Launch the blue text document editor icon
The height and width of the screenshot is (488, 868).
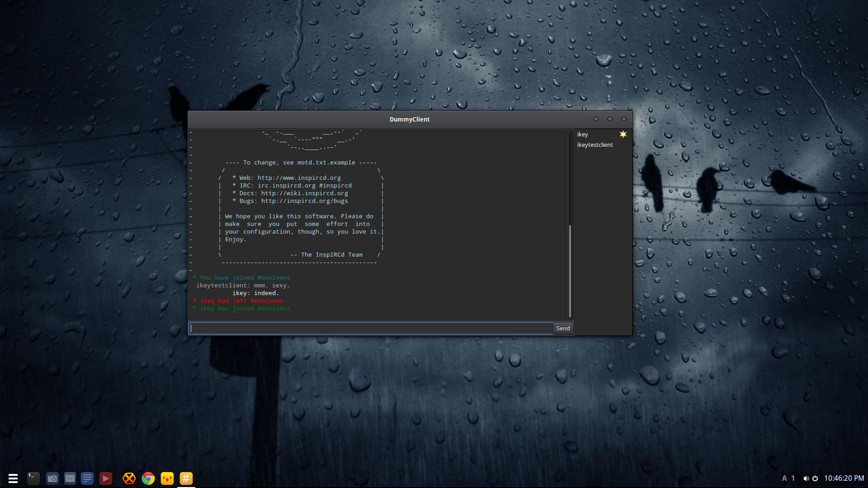(87, 478)
